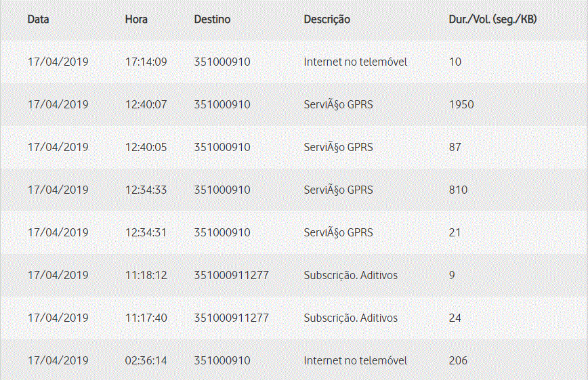Select the 12:40:05 time entry

coord(146,147)
